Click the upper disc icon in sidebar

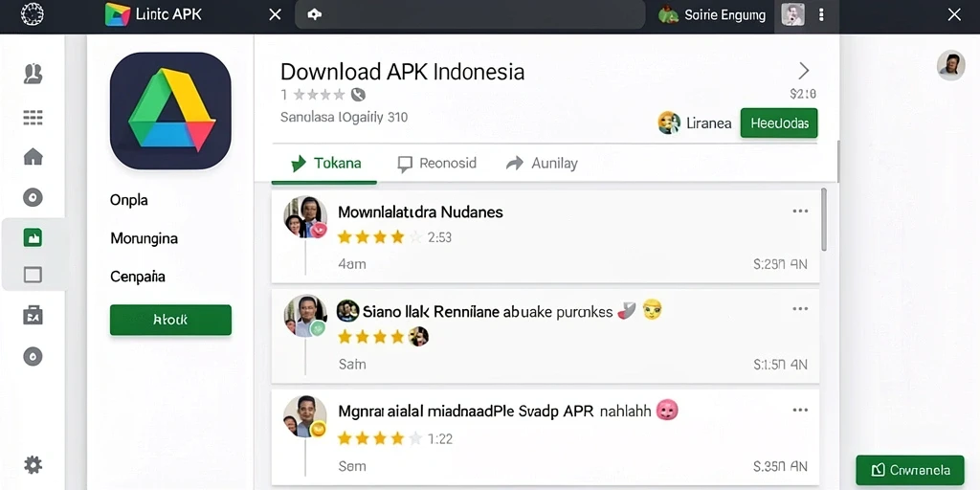(33, 198)
